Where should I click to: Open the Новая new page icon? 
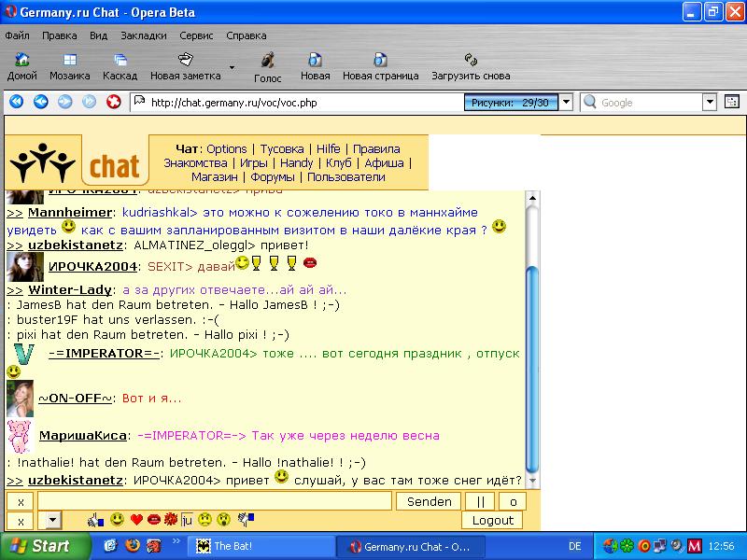pyautogui.click(x=315, y=66)
